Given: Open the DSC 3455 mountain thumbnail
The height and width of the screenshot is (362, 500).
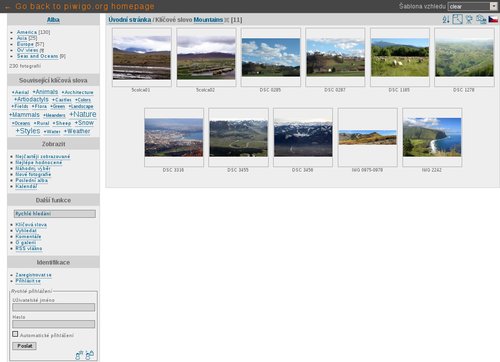Looking at the screenshot, I should (x=238, y=137).
